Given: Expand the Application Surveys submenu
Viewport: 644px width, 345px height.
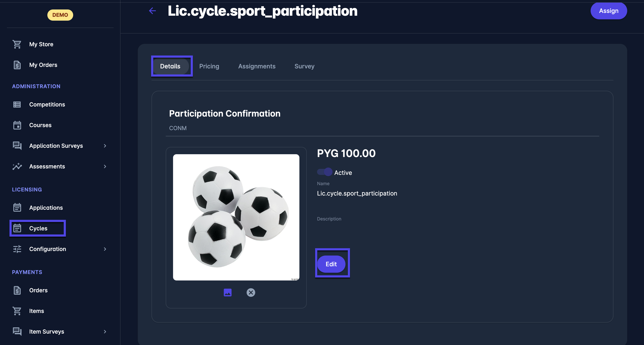Looking at the screenshot, I should pyautogui.click(x=105, y=146).
